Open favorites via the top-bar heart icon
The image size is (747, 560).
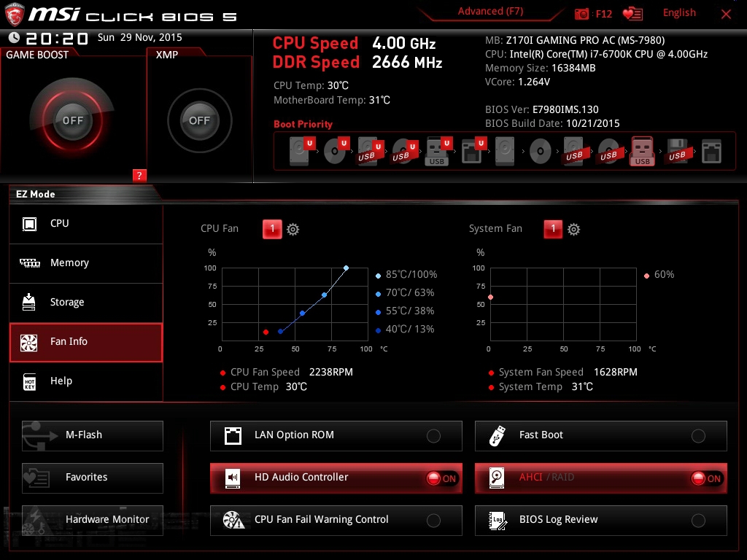click(632, 14)
